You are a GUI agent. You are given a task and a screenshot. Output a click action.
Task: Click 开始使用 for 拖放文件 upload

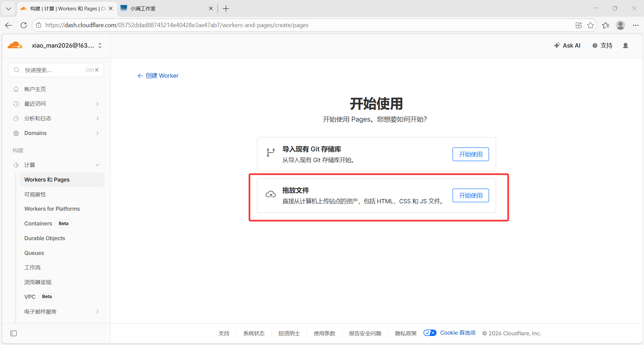point(470,196)
